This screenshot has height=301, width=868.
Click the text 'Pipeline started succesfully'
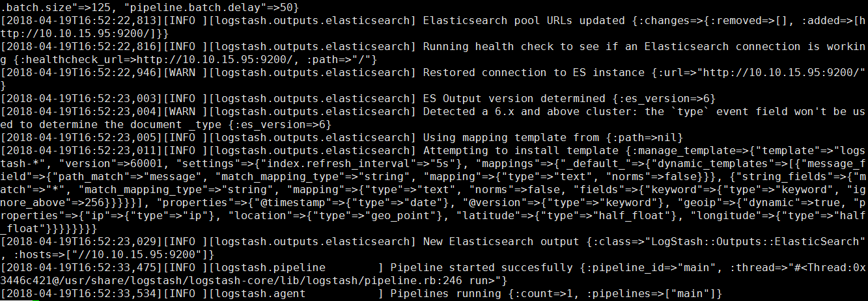coord(482,267)
